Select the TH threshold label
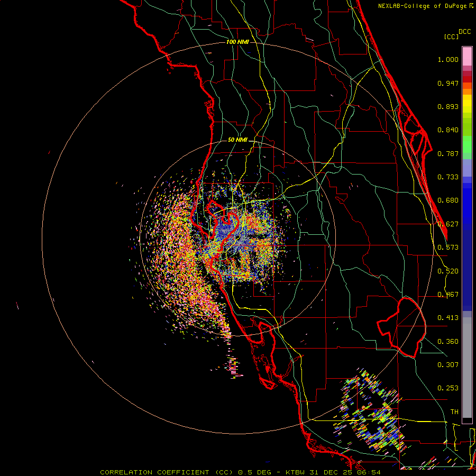The height and width of the screenshot is (476, 476). [454, 412]
